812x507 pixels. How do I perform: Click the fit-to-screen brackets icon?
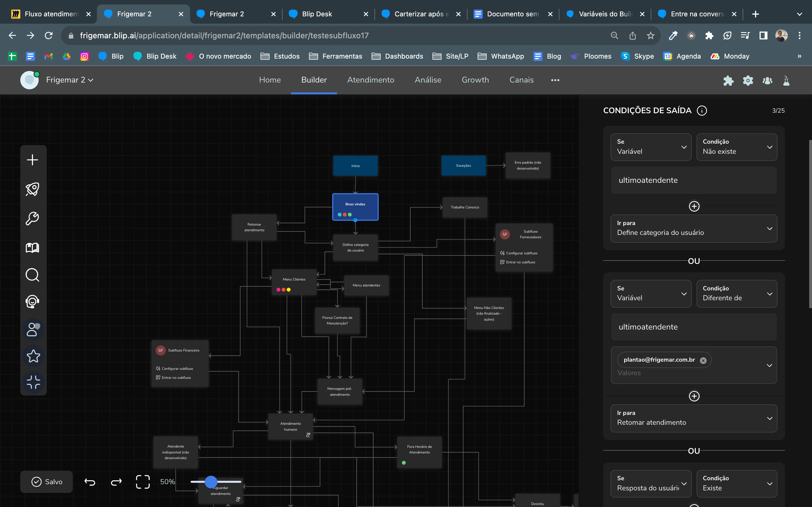click(x=143, y=482)
